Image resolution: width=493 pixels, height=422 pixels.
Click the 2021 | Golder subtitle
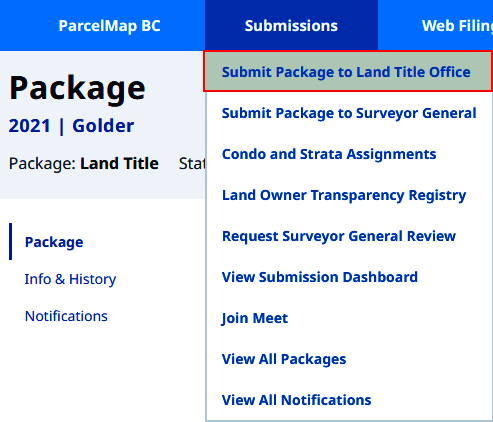pos(71,126)
